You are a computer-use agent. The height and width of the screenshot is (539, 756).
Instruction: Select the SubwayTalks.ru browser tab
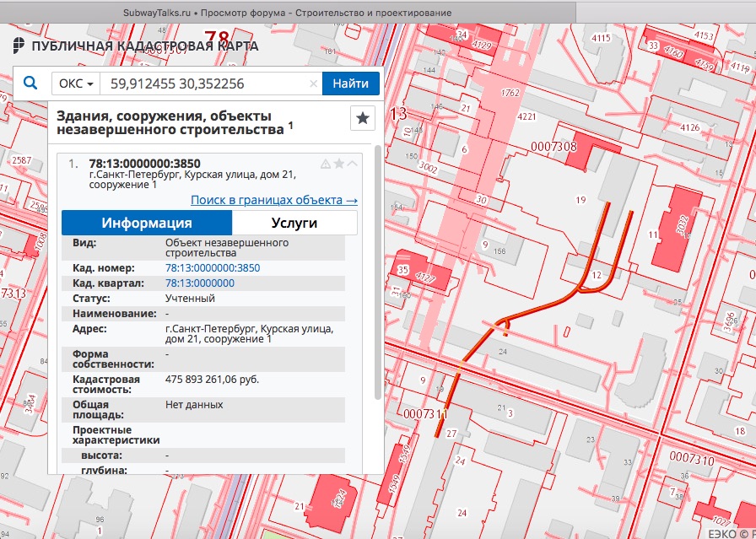[x=287, y=13]
